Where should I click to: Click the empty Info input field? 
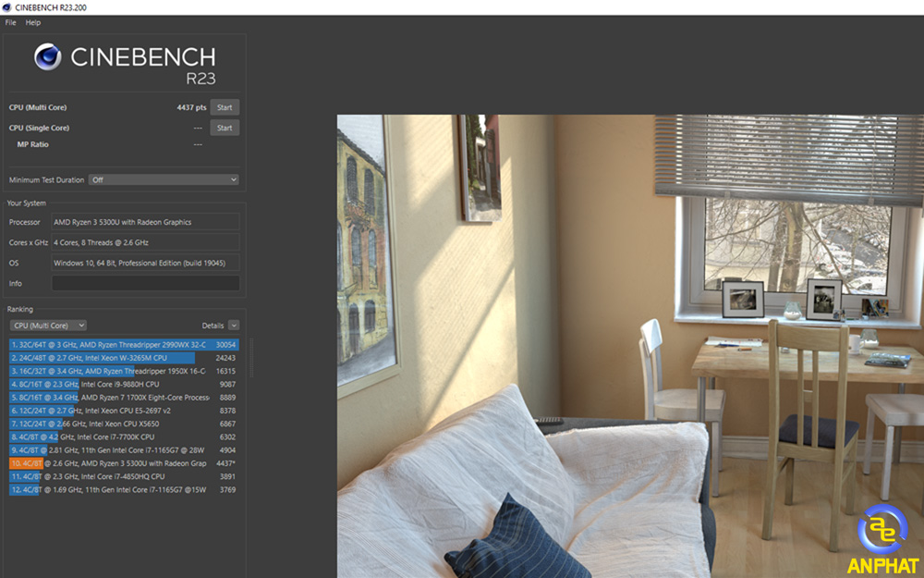point(146,283)
